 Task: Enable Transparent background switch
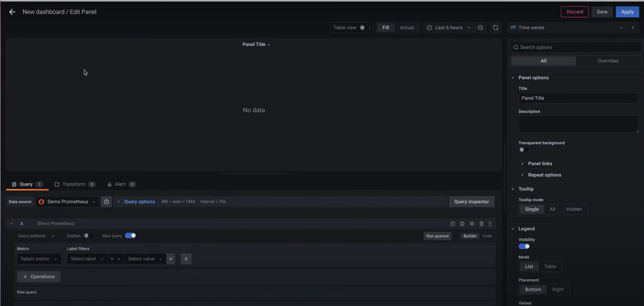click(x=524, y=150)
